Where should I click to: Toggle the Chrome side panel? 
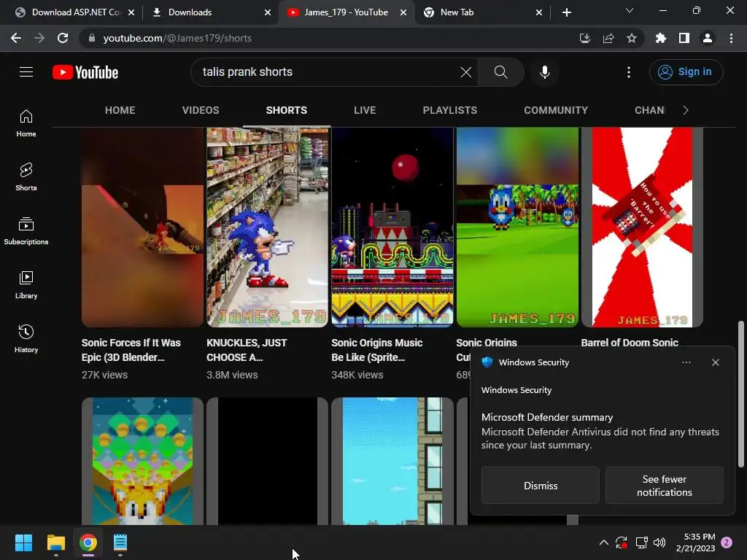pos(684,38)
